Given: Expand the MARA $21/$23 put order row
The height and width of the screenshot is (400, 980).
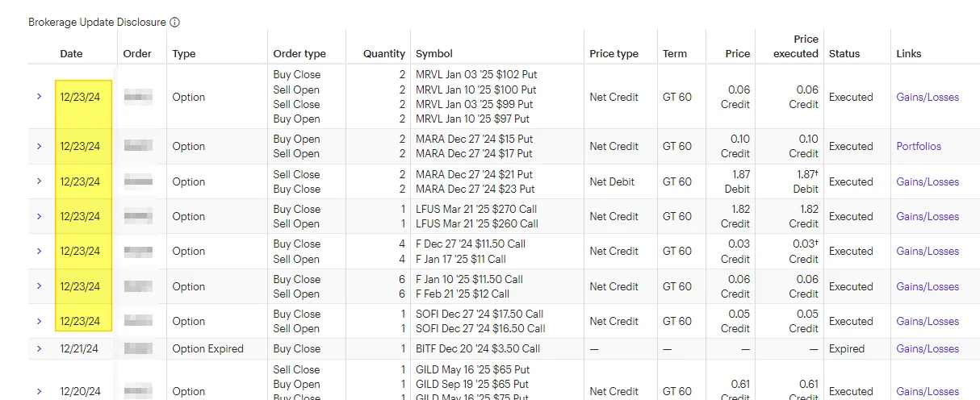Looking at the screenshot, I should [39, 181].
